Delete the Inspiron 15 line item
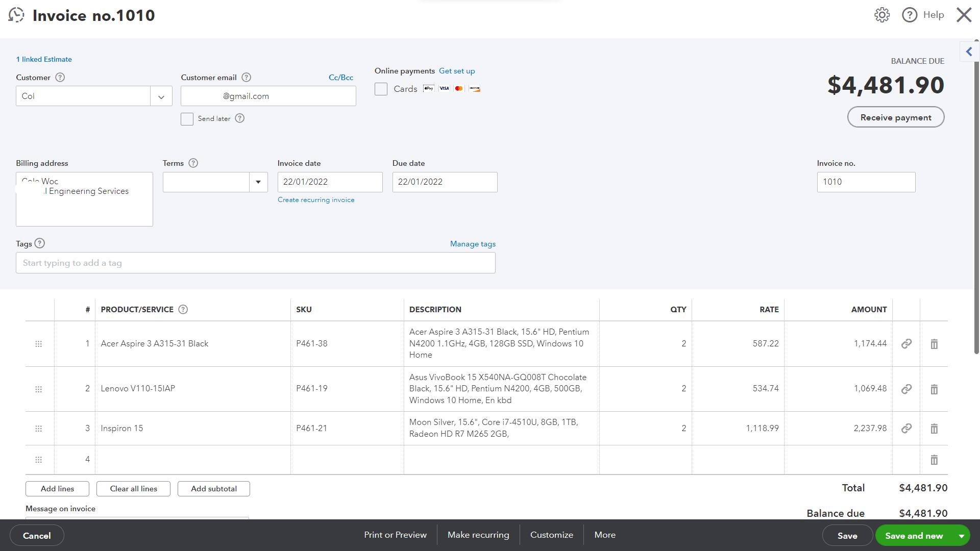The width and height of the screenshot is (980, 551). tap(934, 429)
